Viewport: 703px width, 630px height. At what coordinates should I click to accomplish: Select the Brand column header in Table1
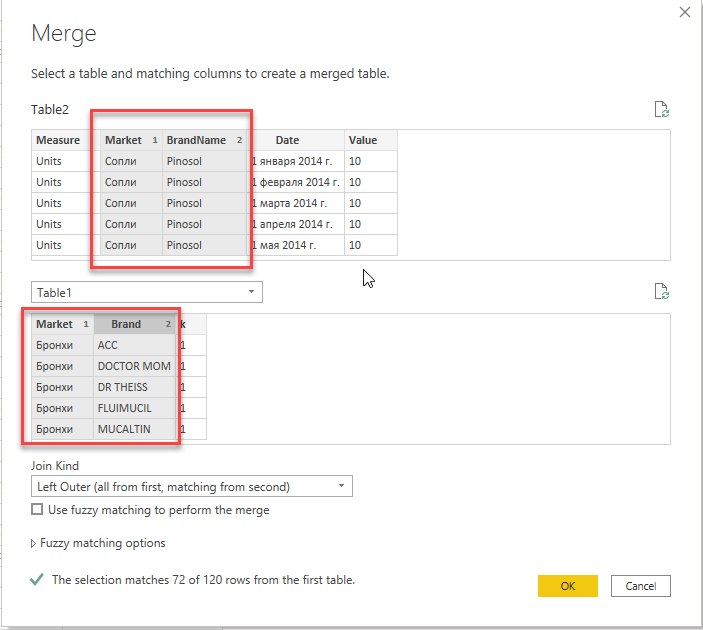pyautogui.click(x=135, y=324)
